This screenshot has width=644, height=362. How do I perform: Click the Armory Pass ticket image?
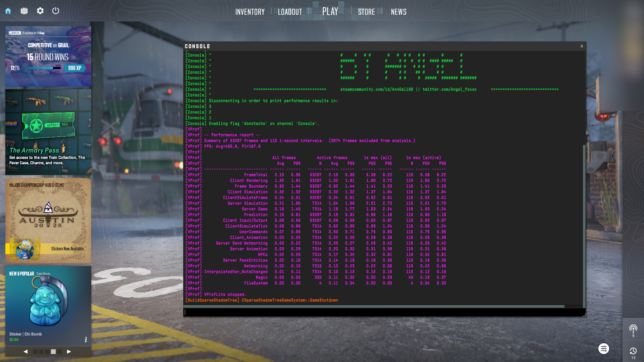(49, 125)
